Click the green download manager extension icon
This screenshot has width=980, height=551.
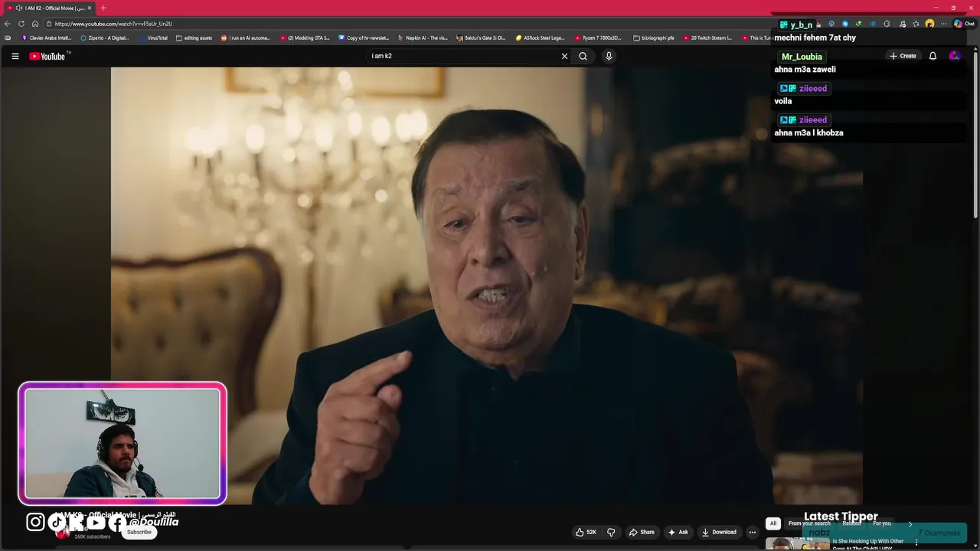(x=859, y=24)
